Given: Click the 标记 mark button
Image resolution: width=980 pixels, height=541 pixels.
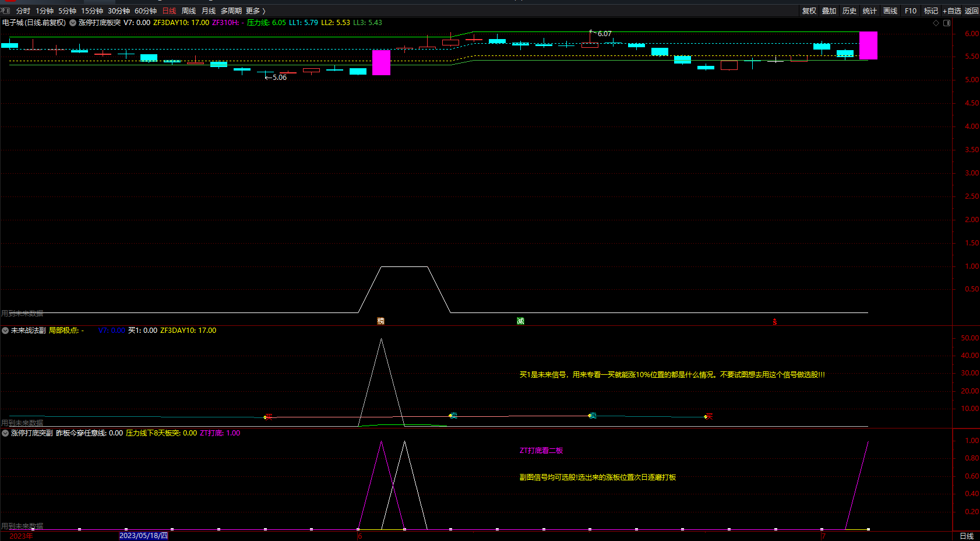Looking at the screenshot, I should click(931, 11).
